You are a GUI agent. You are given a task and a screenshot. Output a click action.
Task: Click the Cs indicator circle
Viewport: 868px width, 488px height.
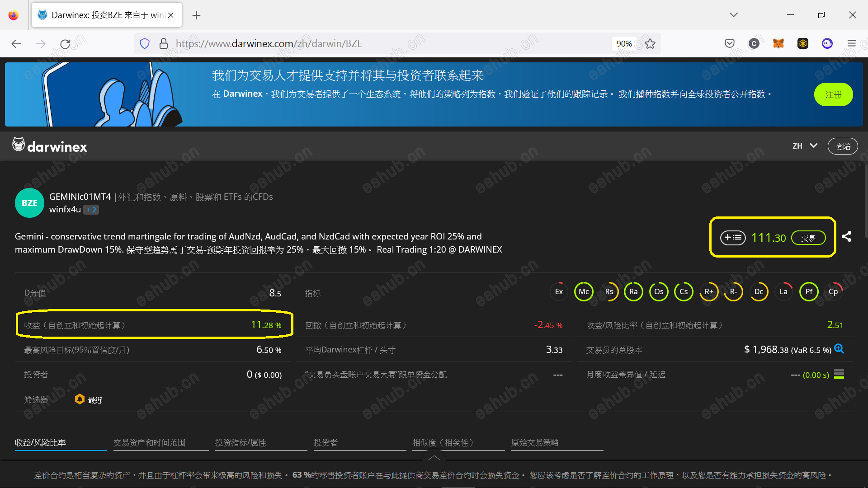click(x=684, y=292)
